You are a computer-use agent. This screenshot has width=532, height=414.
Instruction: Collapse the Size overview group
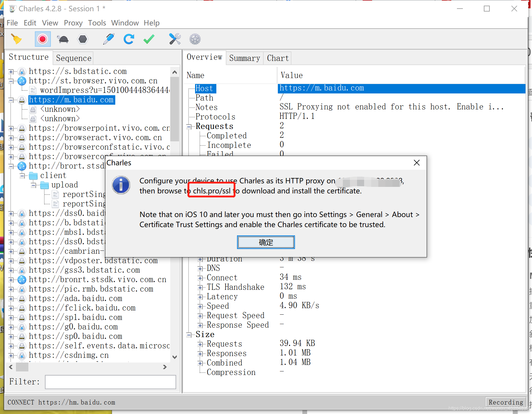coord(189,335)
